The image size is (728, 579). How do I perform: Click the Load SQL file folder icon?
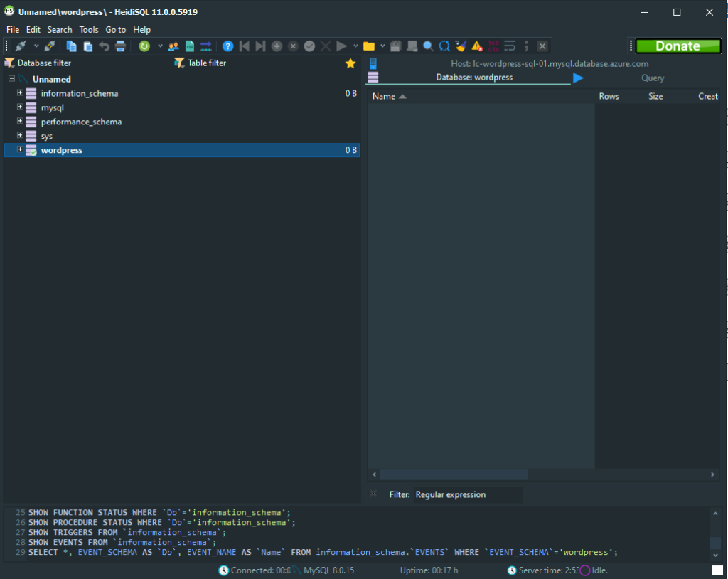pos(369,46)
